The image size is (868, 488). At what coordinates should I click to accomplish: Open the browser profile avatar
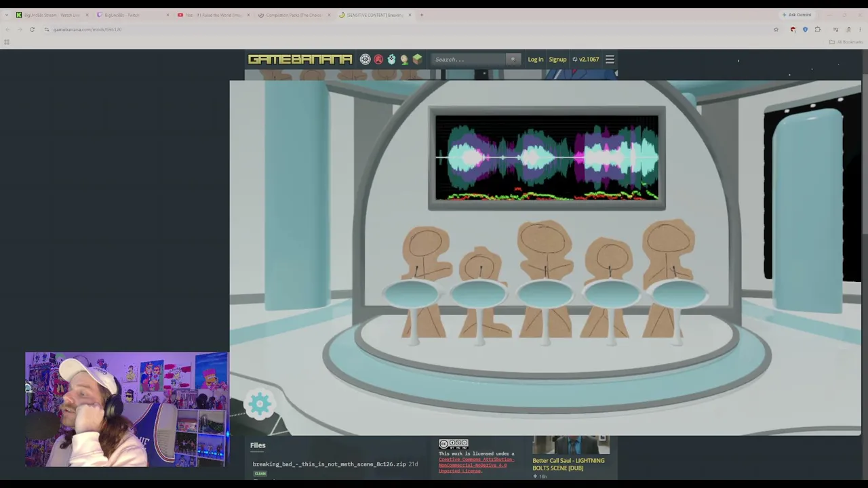[848, 30]
